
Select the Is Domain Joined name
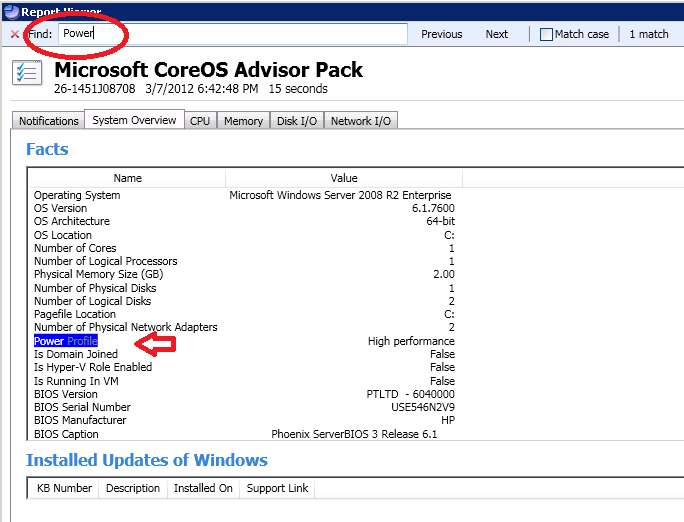(76, 354)
